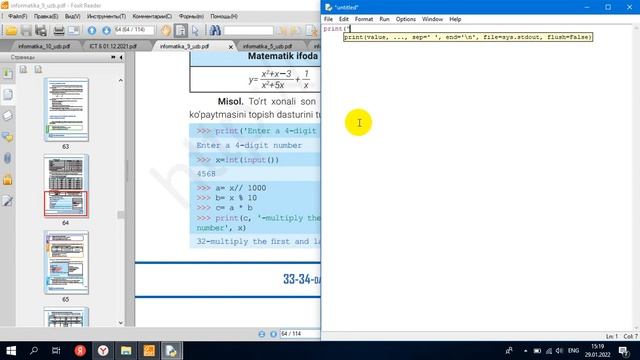Open IDLE Format menu
The width and height of the screenshot is (640, 360).
364,19
